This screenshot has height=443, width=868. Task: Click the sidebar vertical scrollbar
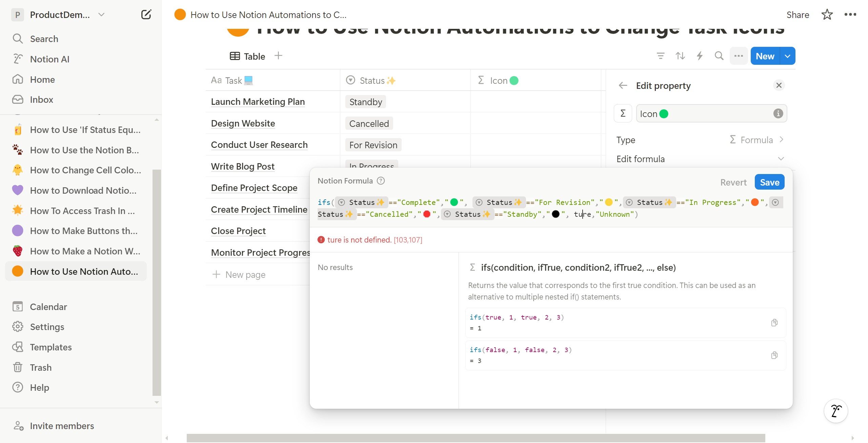[157, 282]
